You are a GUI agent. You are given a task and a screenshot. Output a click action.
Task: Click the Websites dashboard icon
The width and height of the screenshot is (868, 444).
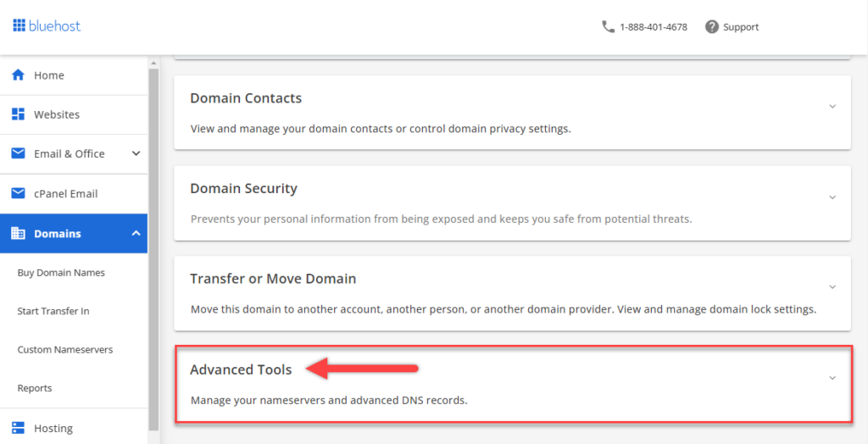(x=18, y=114)
